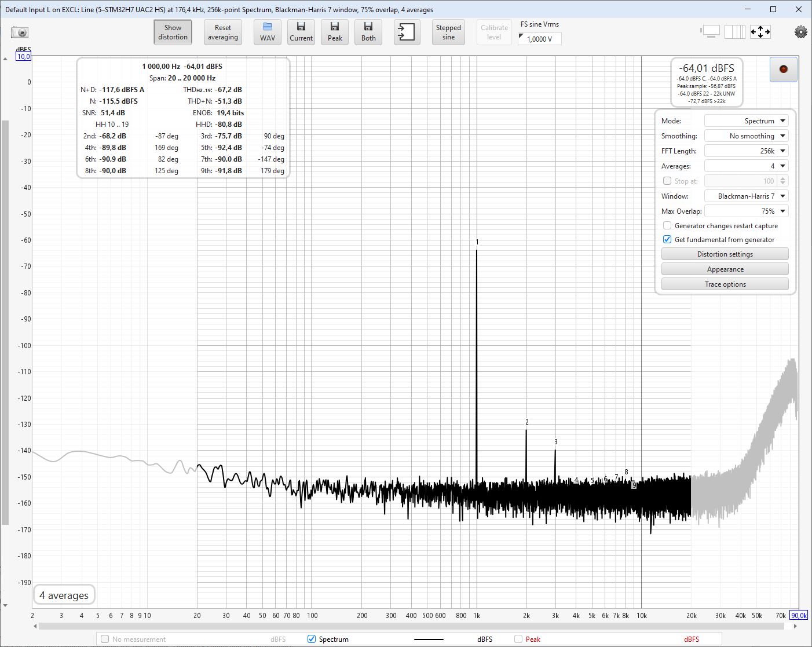Save Both traces button
Screen dimensions: 812x647
[x=368, y=32]
